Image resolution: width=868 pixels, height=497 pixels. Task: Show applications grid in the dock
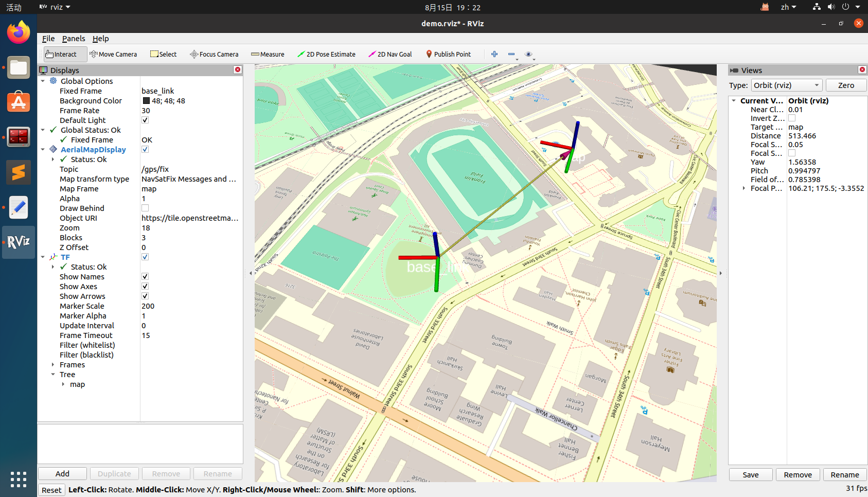point(19,479)
